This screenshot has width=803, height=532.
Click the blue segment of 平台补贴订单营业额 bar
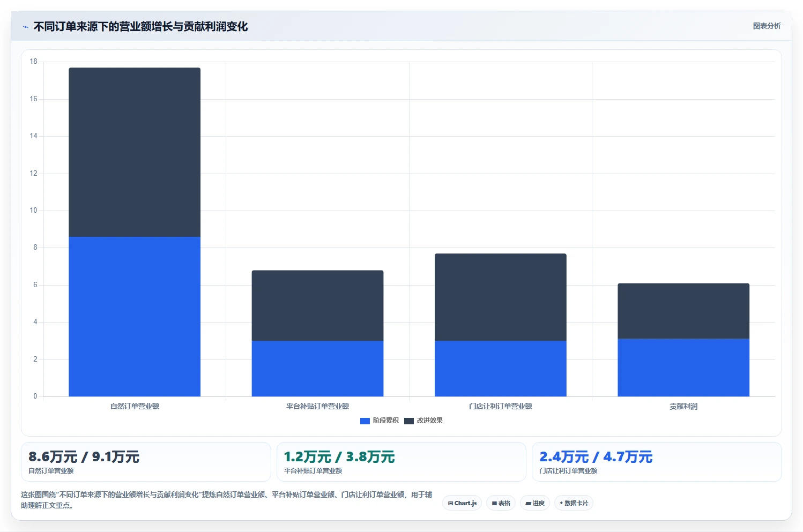tap(317, 369)
